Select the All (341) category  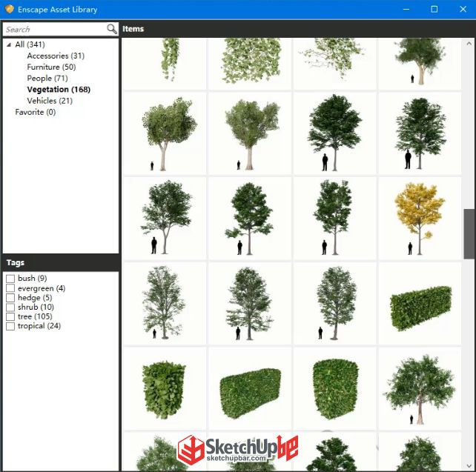click(x=30, y=44)
